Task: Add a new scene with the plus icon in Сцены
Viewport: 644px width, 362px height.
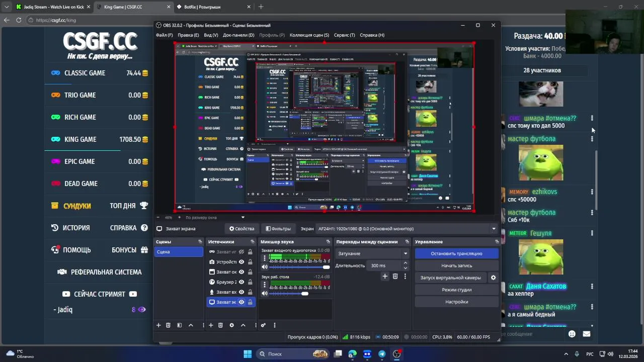Action: pyautogui.click(x=158, y=325)
